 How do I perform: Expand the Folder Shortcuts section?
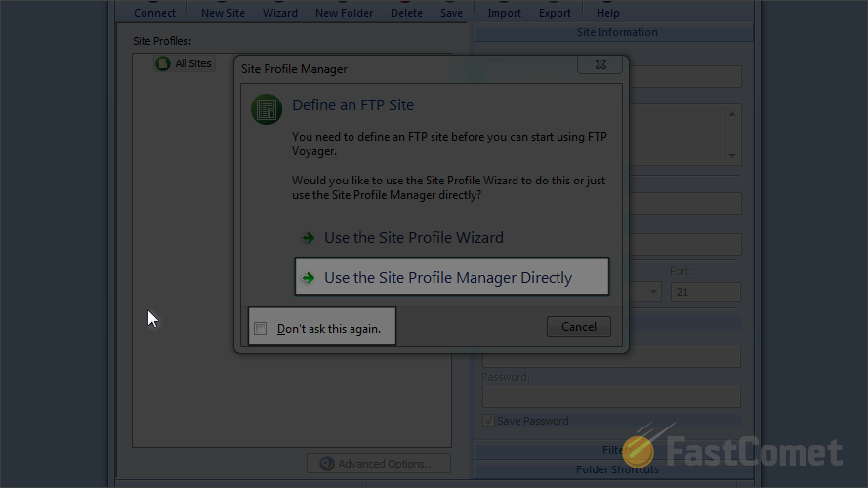point(617,469)
